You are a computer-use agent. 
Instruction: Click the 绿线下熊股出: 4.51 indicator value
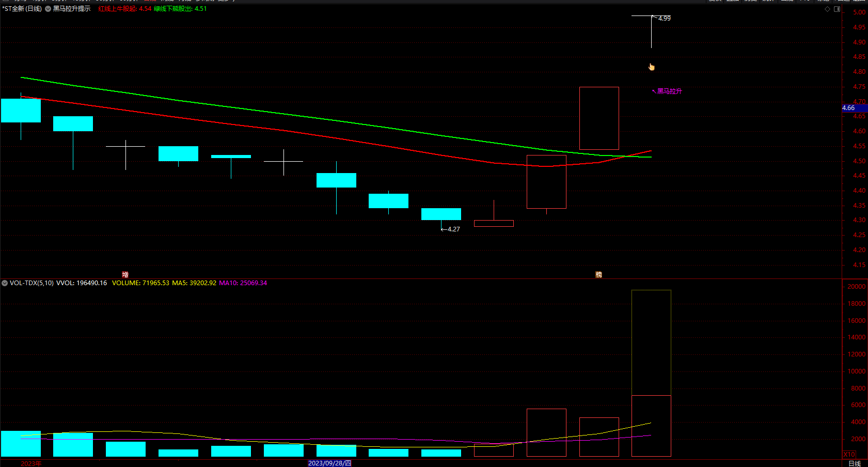click(180, 9)
